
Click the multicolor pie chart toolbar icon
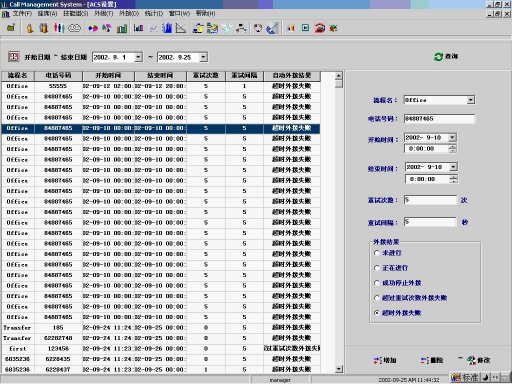point(106,28)
